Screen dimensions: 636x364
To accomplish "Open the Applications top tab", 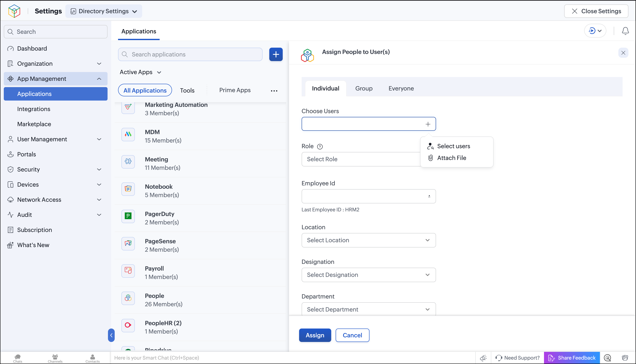I will tap(139, 31).
